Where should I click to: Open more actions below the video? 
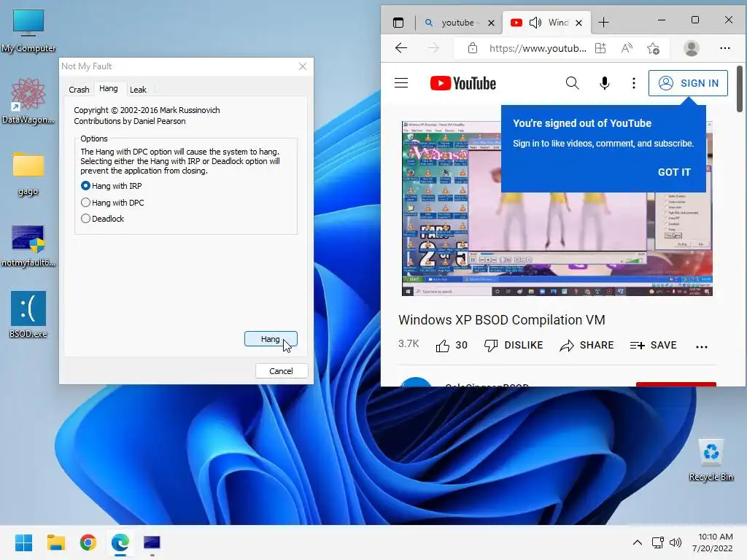pyautogui.click(x=701, y=346)
